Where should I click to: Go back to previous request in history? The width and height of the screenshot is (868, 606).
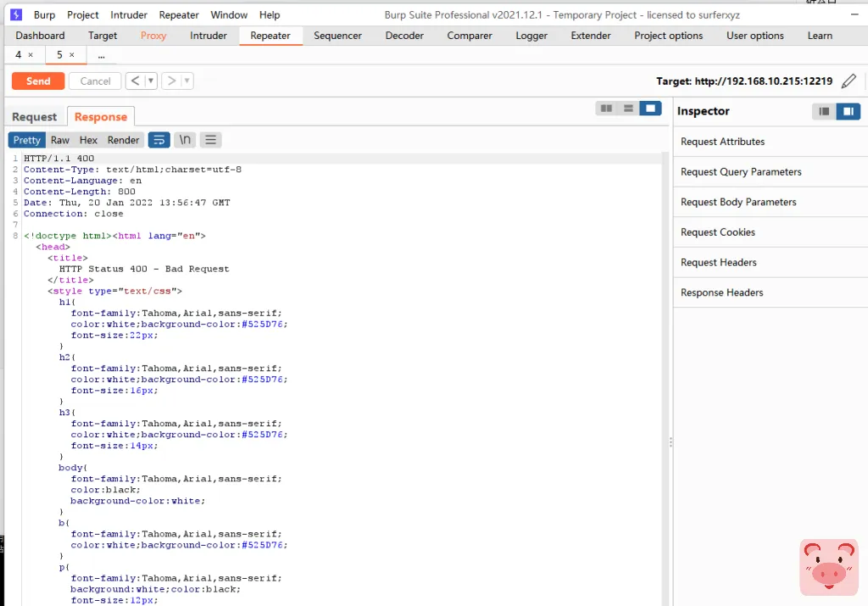135,81
